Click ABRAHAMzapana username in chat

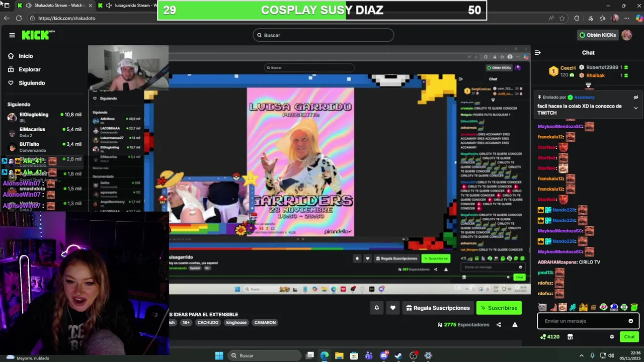557,262
